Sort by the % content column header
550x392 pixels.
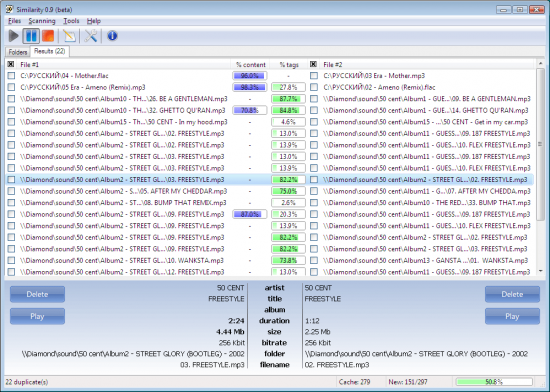[x=250, y=65]
